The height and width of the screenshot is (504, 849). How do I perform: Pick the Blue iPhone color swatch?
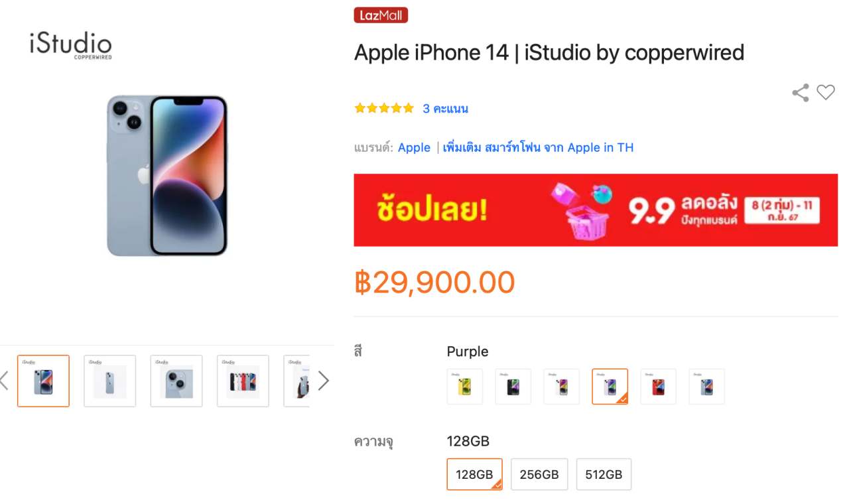[x=706, y=387]
